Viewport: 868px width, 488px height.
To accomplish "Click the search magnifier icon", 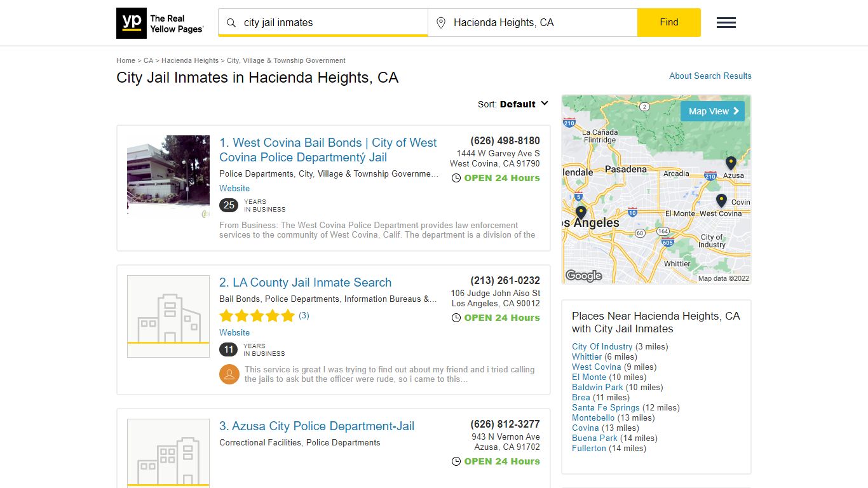I will pos(231,23).
